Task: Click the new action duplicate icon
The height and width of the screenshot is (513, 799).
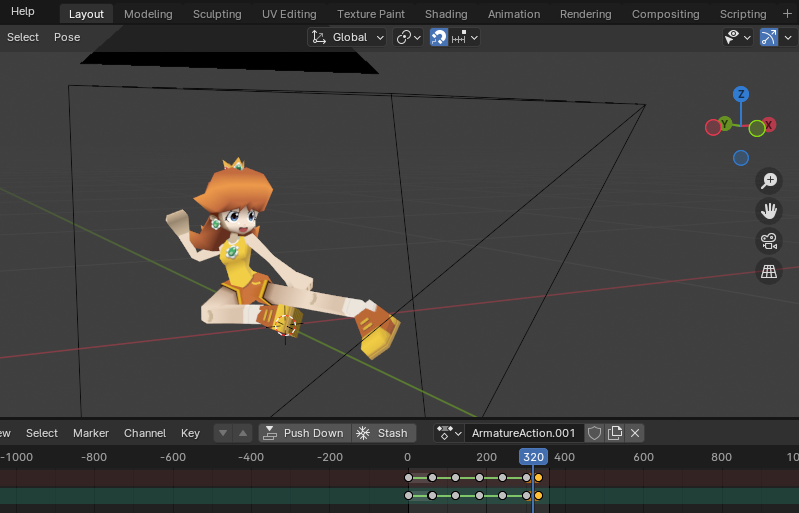Action: pyautogui.click(x=615, y=433)
